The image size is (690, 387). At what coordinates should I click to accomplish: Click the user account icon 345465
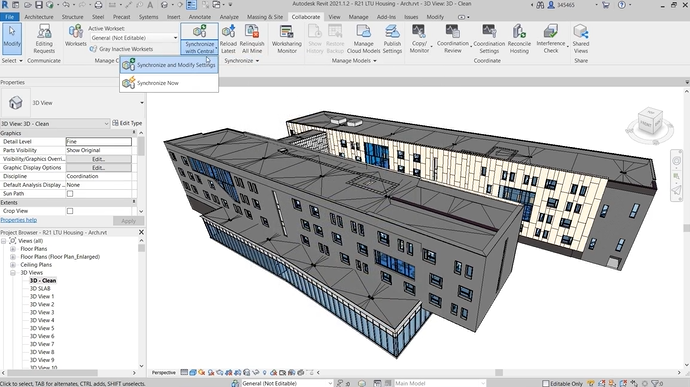tap(551, 5)
